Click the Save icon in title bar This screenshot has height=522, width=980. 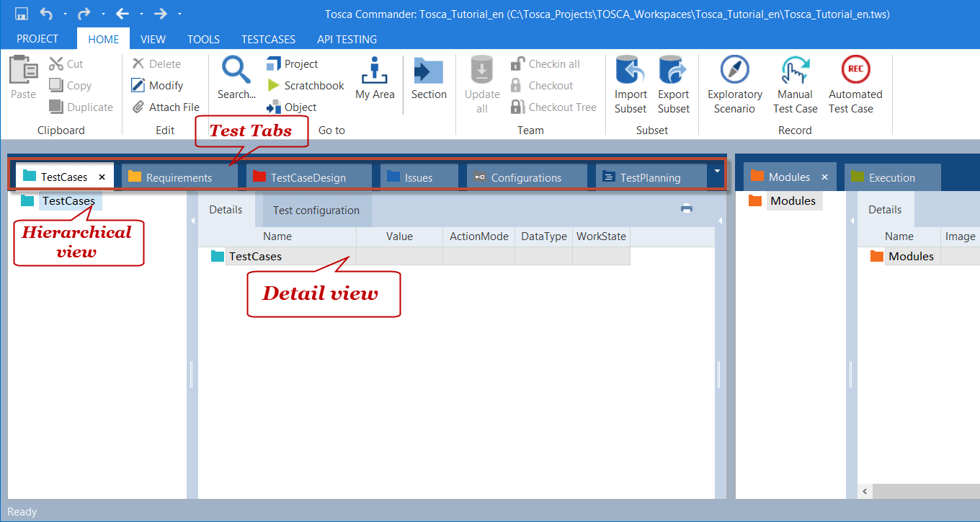point(22,14)
